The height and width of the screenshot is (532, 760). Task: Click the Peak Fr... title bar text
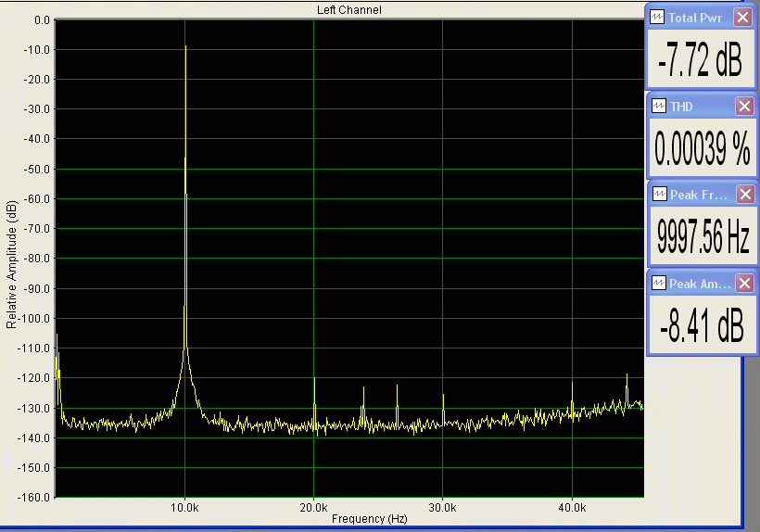click(699, 195)
